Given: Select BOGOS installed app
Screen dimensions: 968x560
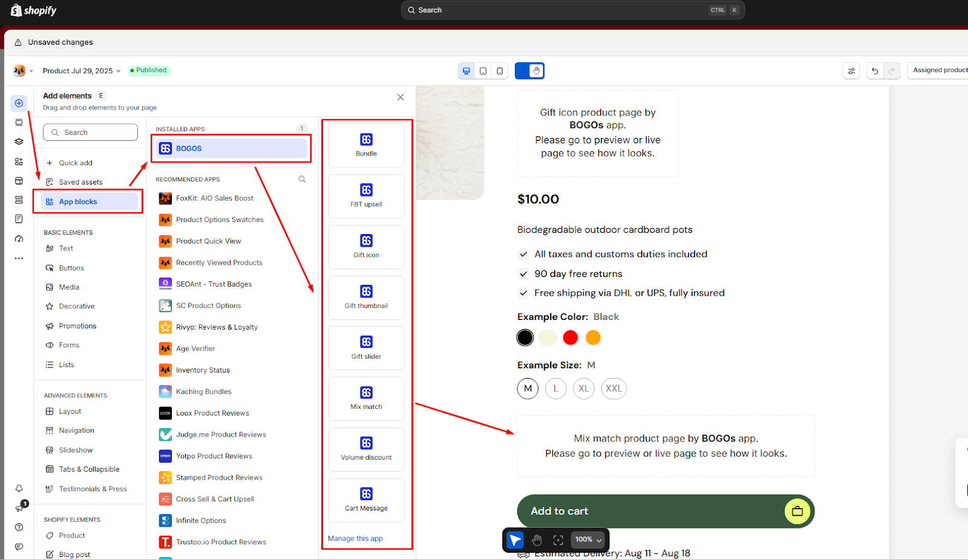Looking at the screenshot, I should (x=232, y=148).
